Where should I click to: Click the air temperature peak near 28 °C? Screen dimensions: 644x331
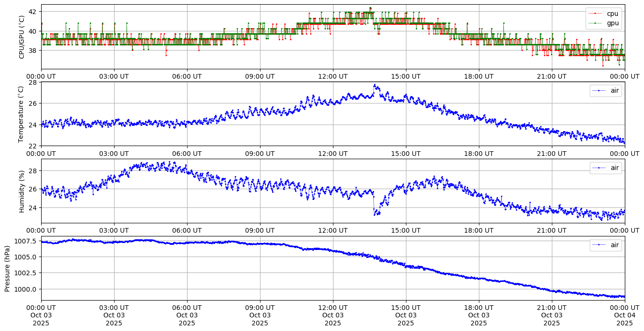point(374,85)
